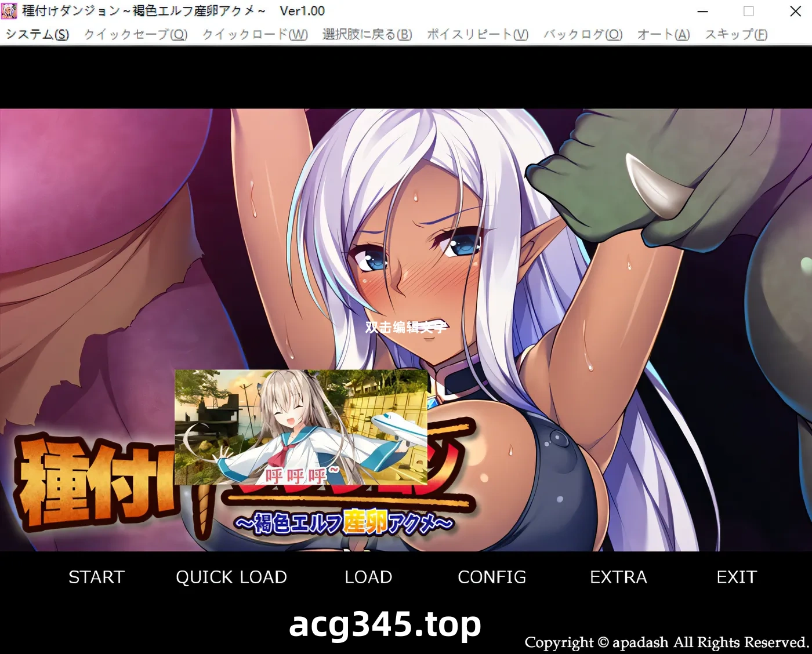Open the バックログ history

pyautogui.click(x=582, y=34)
